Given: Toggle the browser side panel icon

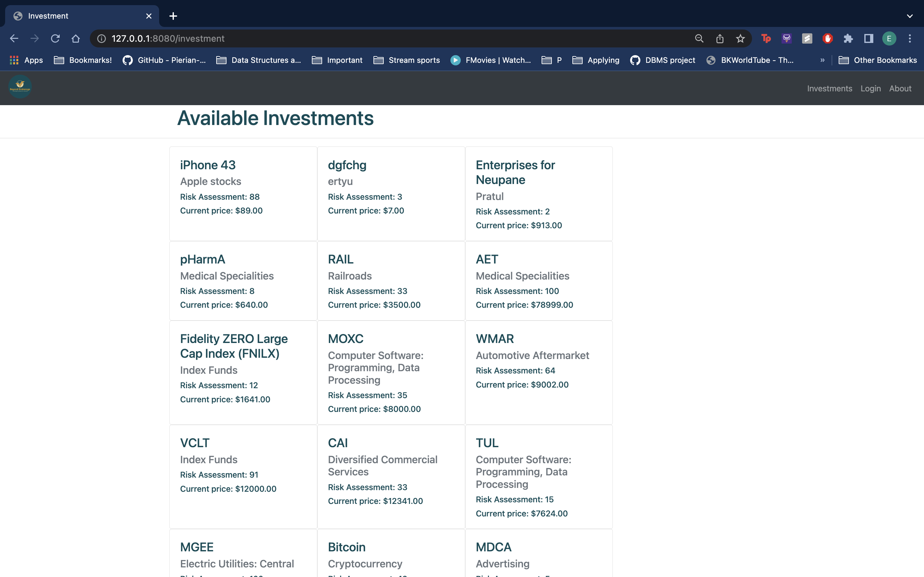Looking at the screenshot, I should click(x=868, y=38).
